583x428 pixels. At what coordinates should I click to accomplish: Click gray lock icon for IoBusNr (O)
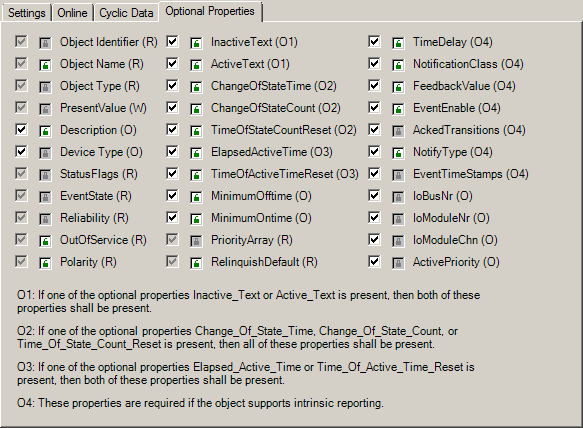click(398, 197)
